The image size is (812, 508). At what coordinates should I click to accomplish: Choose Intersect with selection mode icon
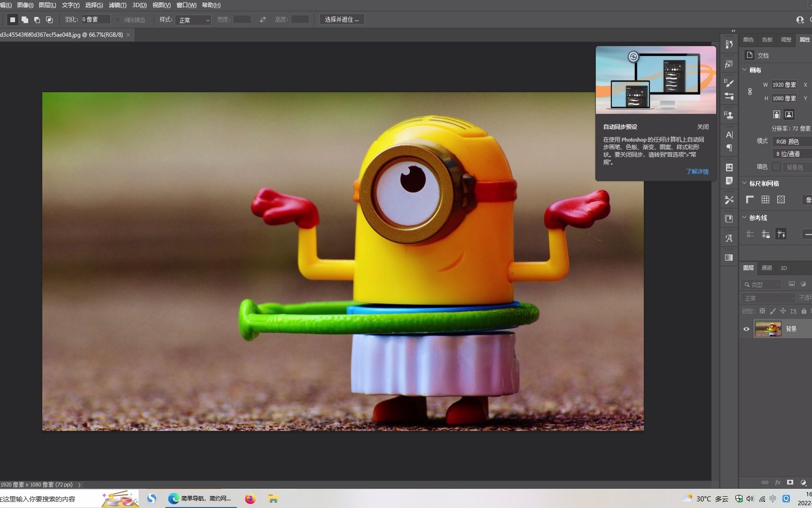click(x=49, y=20)
